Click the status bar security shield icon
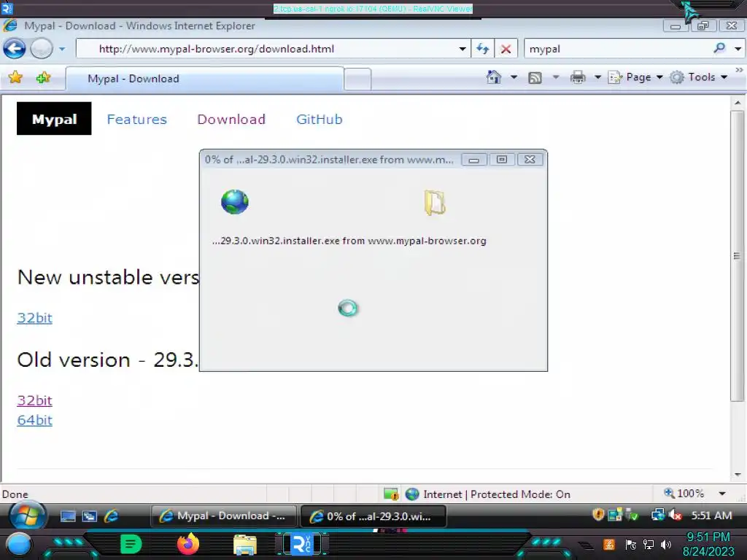Image resolution: width=747 pixels, height=560 pixels. pos(391,494)
